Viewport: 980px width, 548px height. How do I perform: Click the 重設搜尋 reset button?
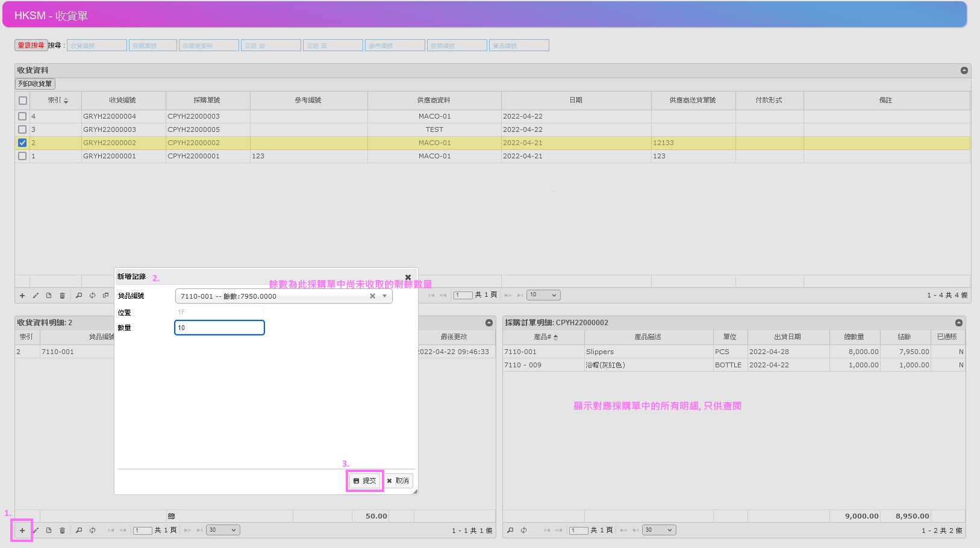tap(31, 45)
